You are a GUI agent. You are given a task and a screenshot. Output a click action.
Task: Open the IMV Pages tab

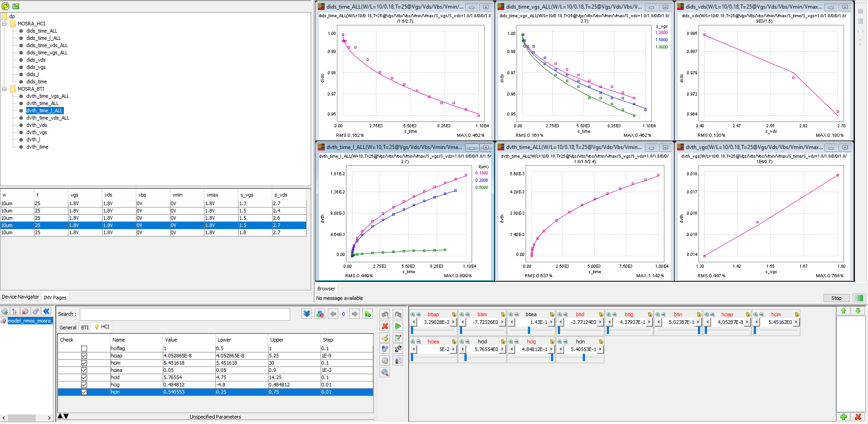pyautogui.click(x=55, y=297)
